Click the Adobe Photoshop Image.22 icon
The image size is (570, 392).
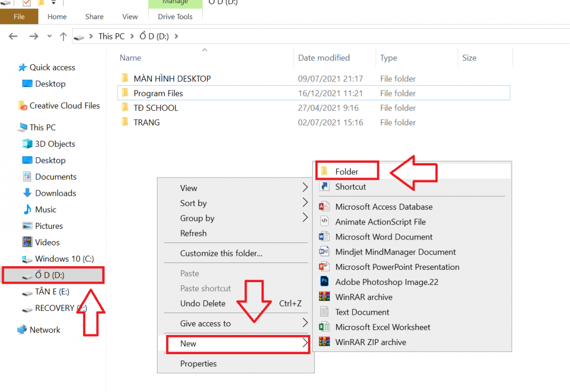[x=324, y=282]
